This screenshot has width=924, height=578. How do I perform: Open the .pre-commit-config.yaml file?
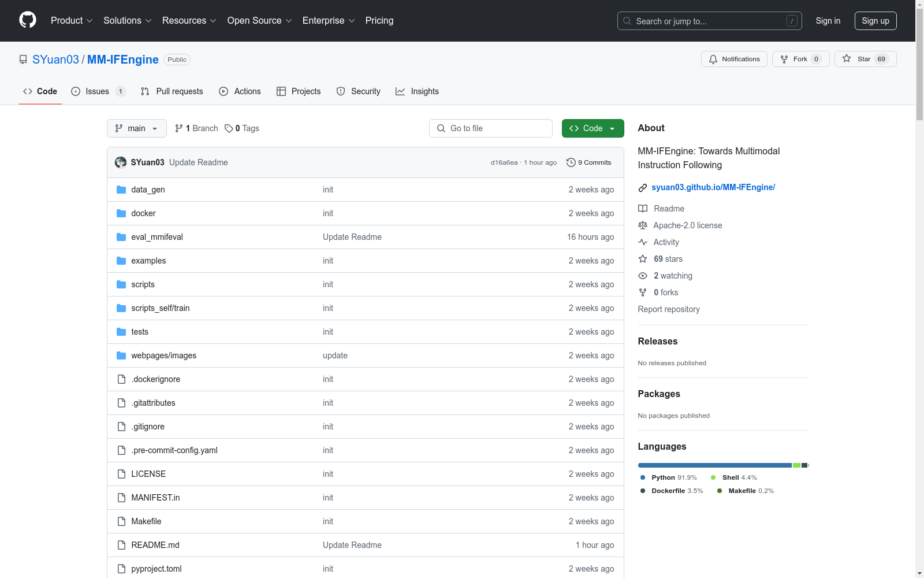(174, 450)
